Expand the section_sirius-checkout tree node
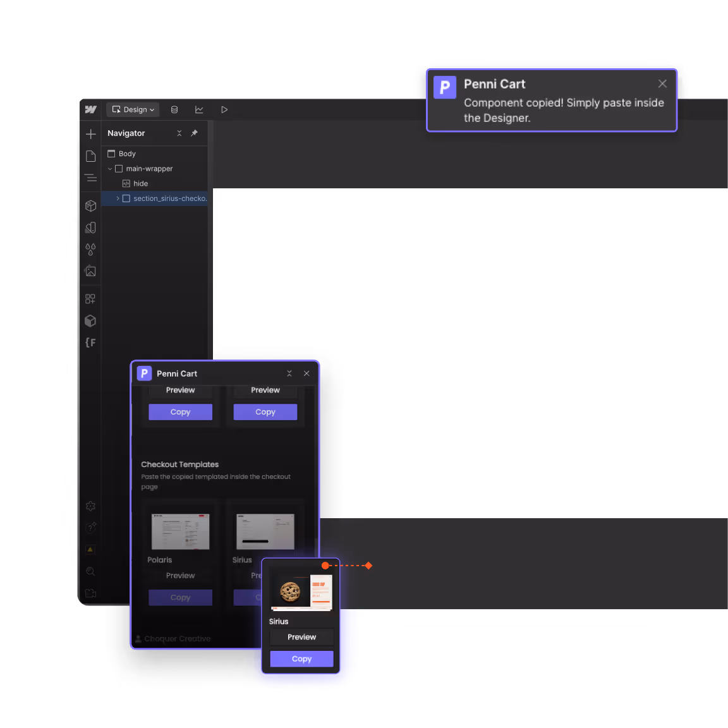 point(118,198)
